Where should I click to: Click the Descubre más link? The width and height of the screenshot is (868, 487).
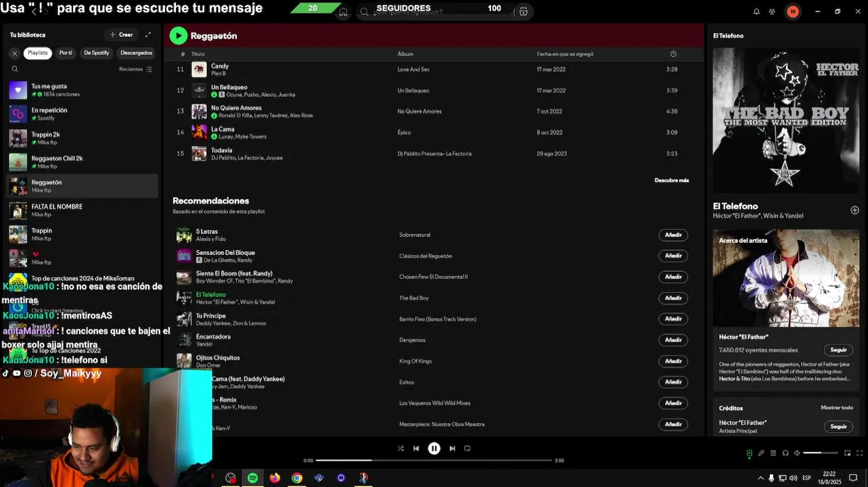(x=671, y=180)
